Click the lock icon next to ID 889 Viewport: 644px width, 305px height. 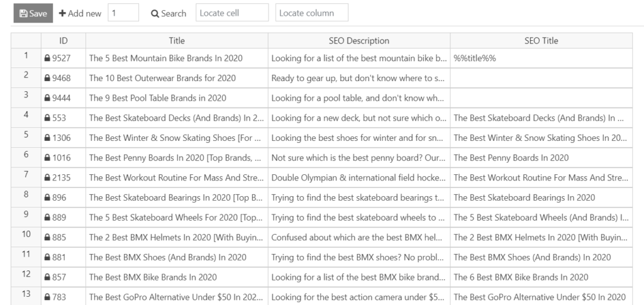tap(47, 218)
